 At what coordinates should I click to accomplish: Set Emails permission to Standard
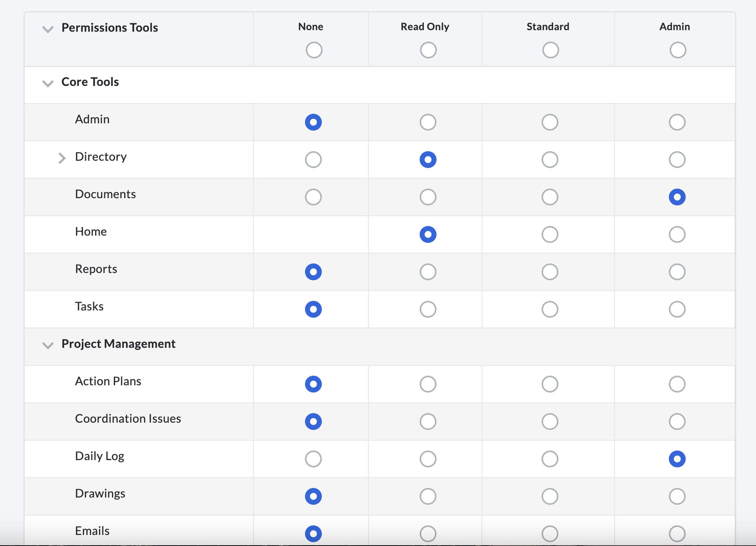[x=550, y=534]
